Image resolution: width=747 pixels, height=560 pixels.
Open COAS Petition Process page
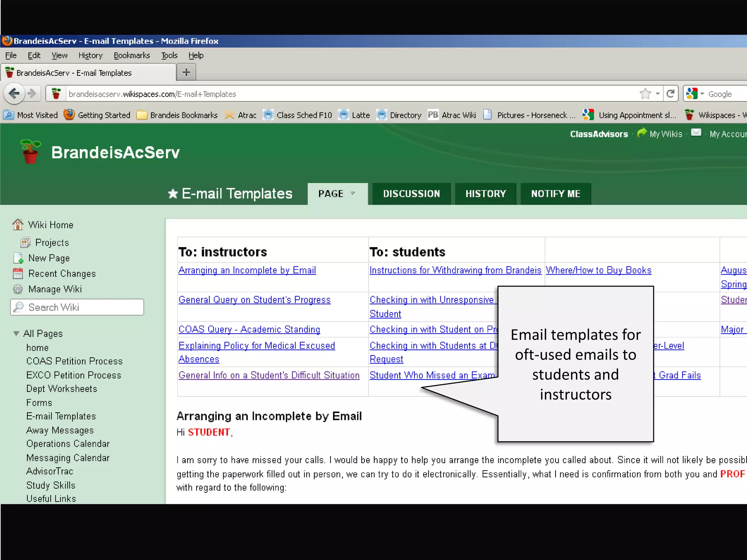[x=74, y=361]
